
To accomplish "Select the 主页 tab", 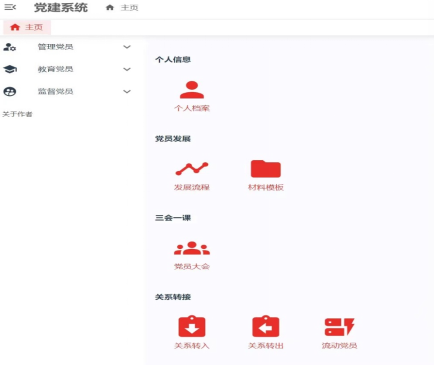I will (27, 27).
